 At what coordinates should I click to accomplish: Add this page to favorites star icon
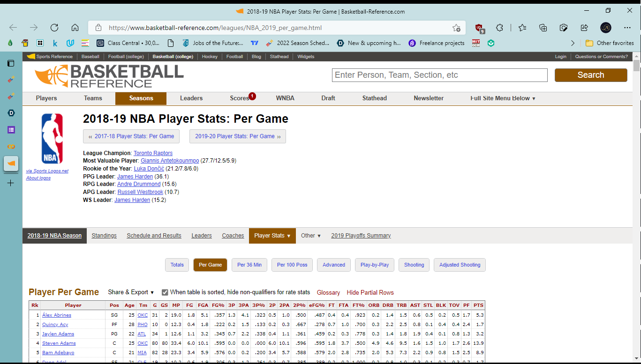click(x=456, y=28)
